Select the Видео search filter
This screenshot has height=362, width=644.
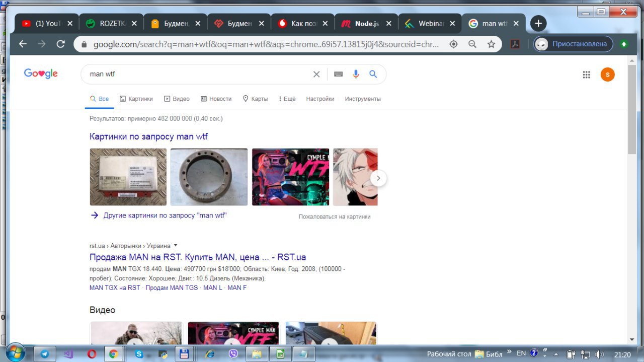click(x=177, y=99)
